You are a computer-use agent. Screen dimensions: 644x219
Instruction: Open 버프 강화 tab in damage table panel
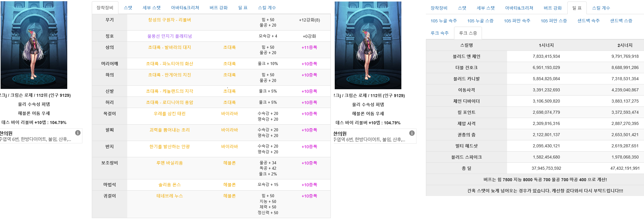[x=553, y=8]
